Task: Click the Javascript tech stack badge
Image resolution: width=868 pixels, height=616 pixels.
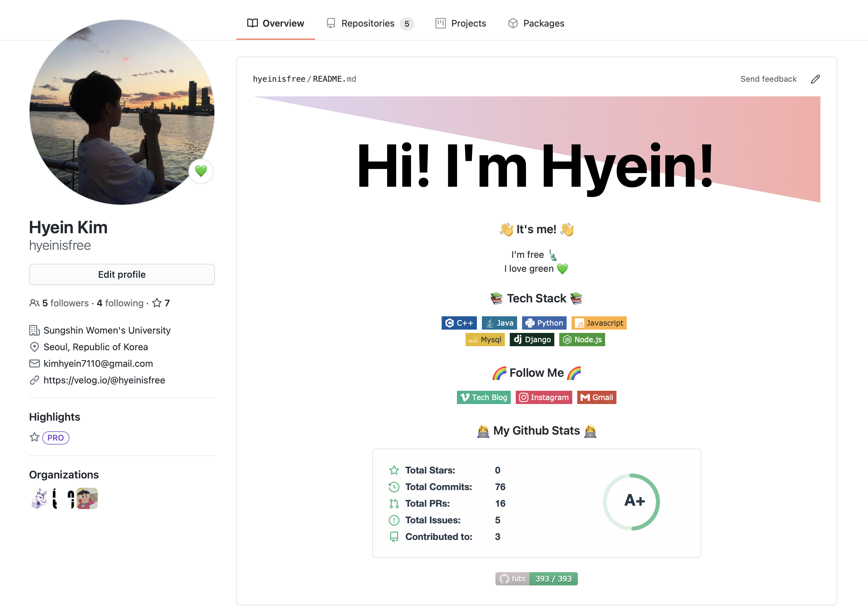Action: 598,323
